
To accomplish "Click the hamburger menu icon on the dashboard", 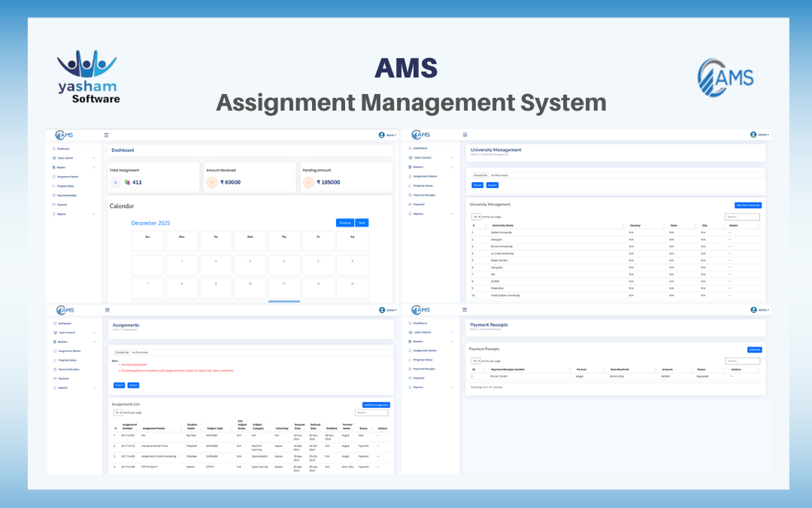I will 105,135.
